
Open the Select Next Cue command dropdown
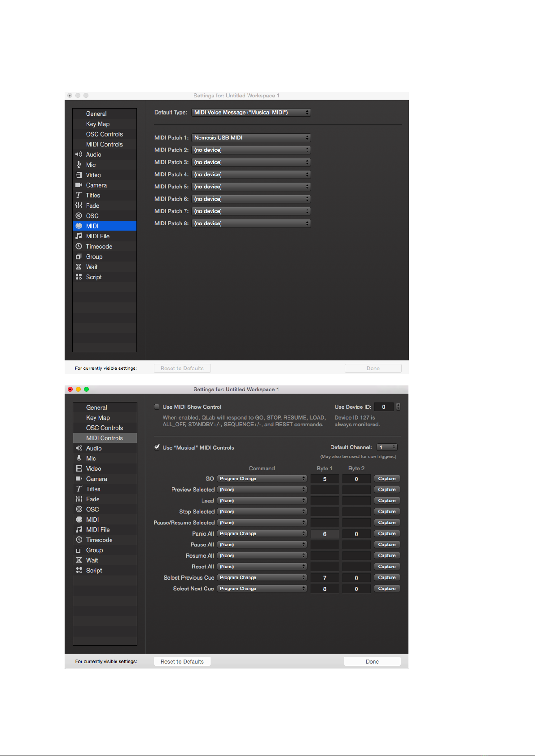pos(262,589)
